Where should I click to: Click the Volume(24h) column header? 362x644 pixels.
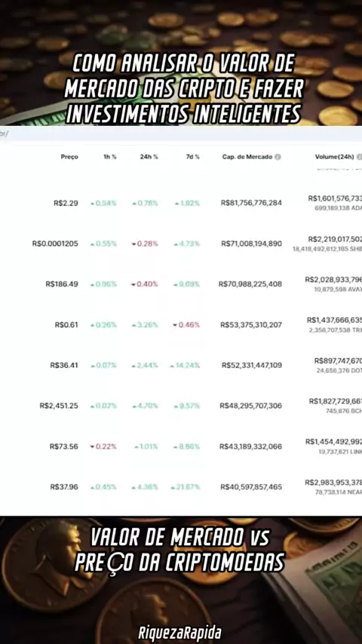tap(334, 157)
